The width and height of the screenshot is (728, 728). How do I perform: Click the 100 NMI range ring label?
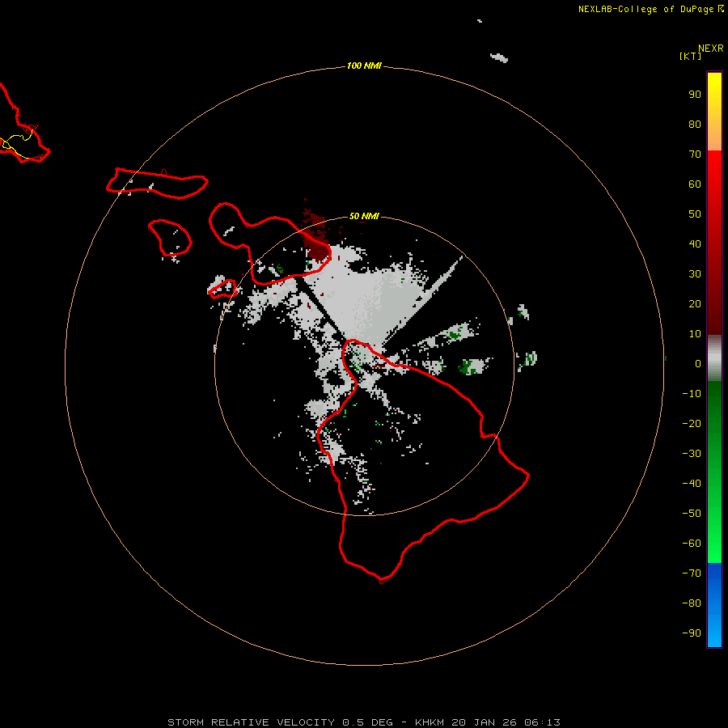tap(363, 66)
